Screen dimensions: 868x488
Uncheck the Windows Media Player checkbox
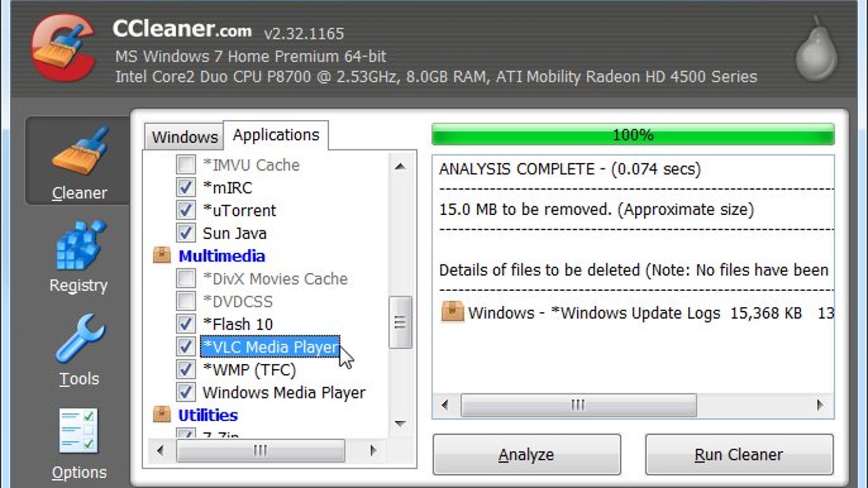pyautogui.click(x=186, y=393)
